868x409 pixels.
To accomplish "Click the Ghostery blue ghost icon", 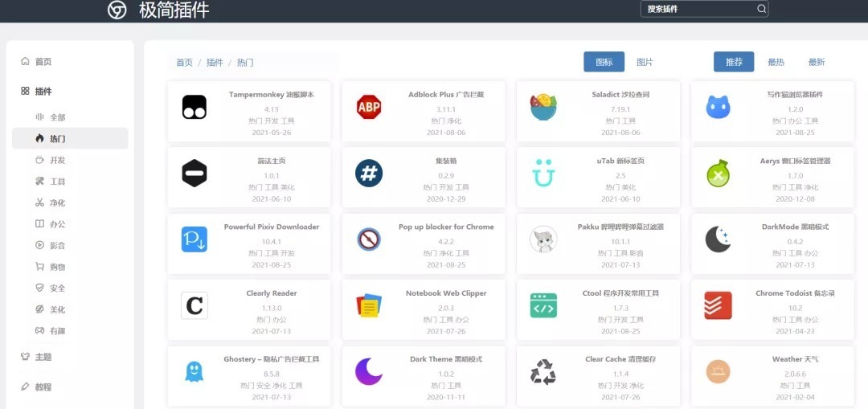I will (194, 371).
